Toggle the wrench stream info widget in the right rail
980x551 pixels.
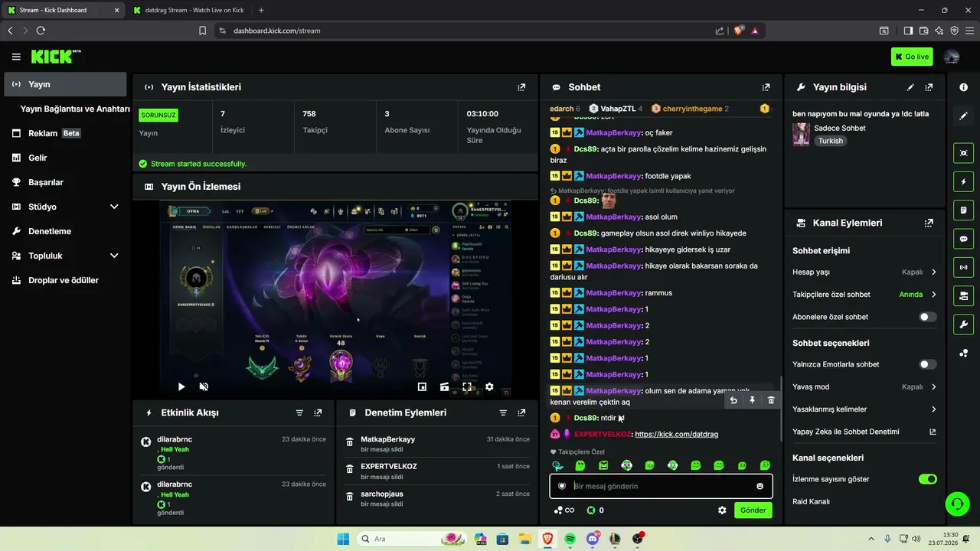click(963, 324)
